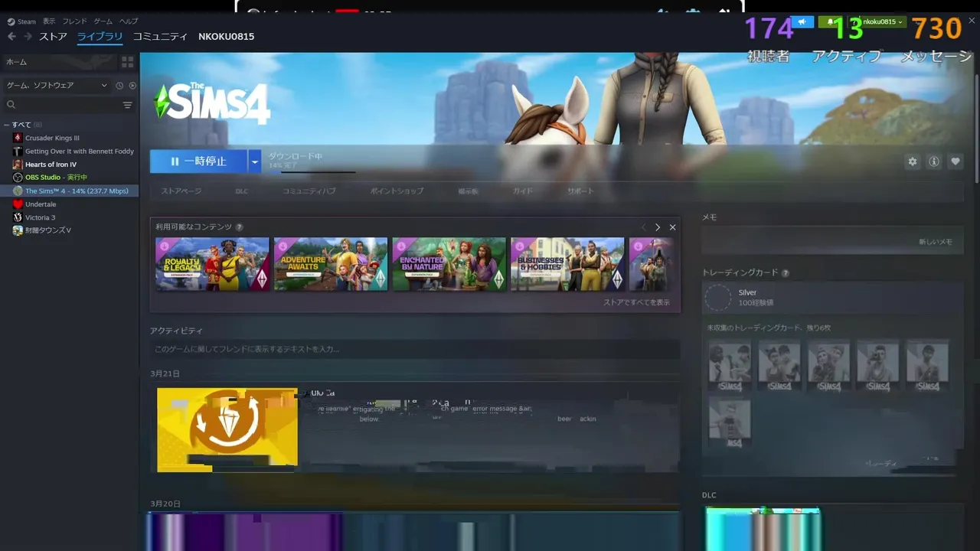Click the Hearts of Iron IV icon
The width and height of the screenshot is (980, 551).
(x=18, y=165)
